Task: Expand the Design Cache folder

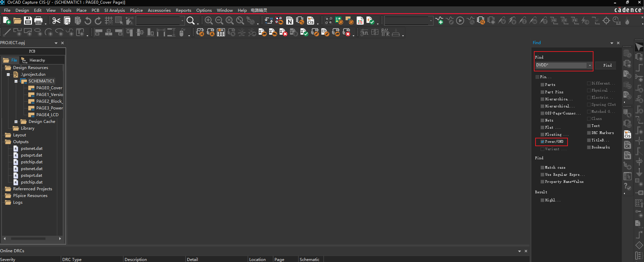Action: (x=16, y=122)
